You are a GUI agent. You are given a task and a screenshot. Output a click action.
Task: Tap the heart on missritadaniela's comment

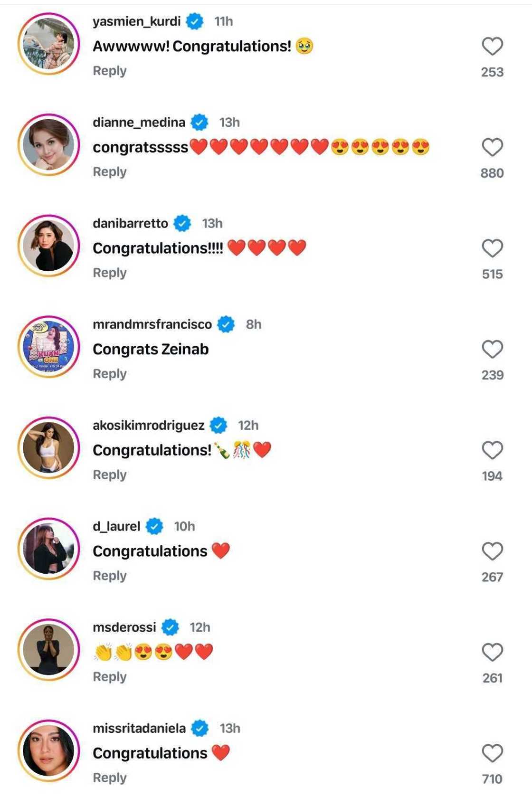pyautogui.click(x=493, y=752)
